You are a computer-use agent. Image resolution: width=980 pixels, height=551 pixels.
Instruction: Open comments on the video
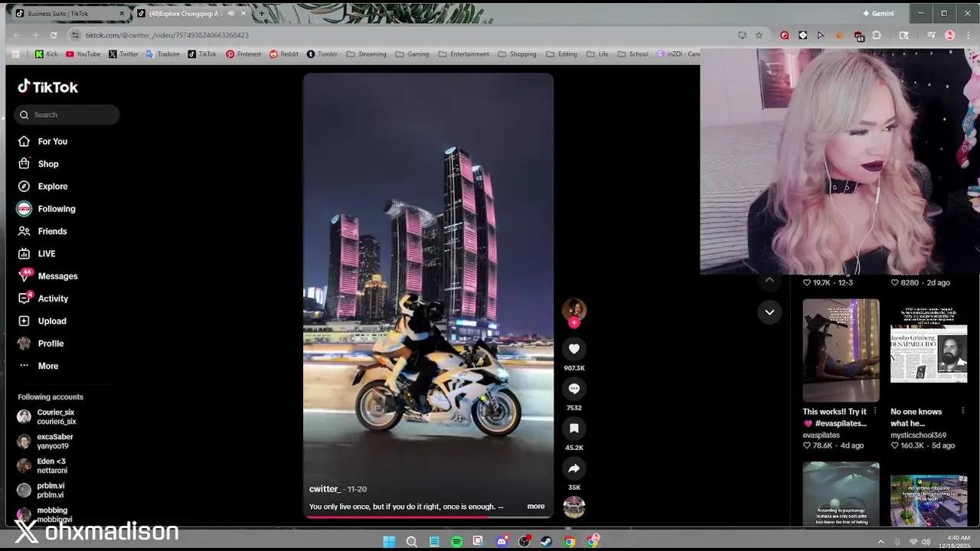coord(574,389)
